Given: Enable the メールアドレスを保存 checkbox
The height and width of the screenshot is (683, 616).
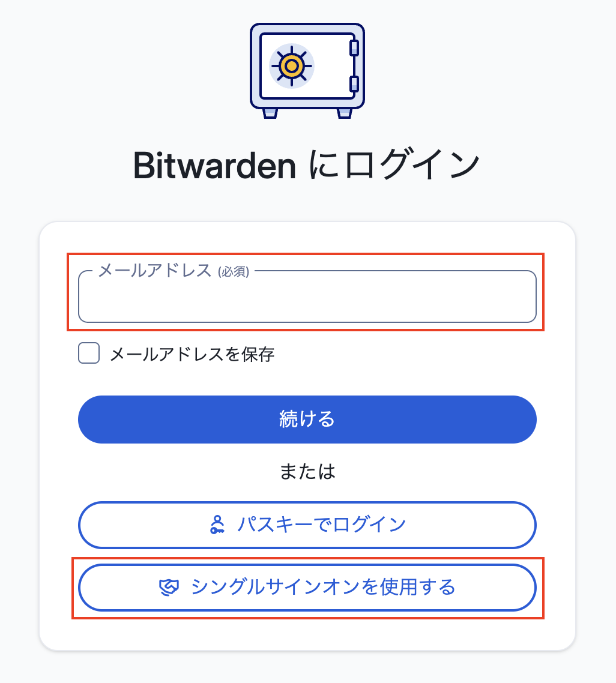Looking at the screenshot, I should 89,354.
